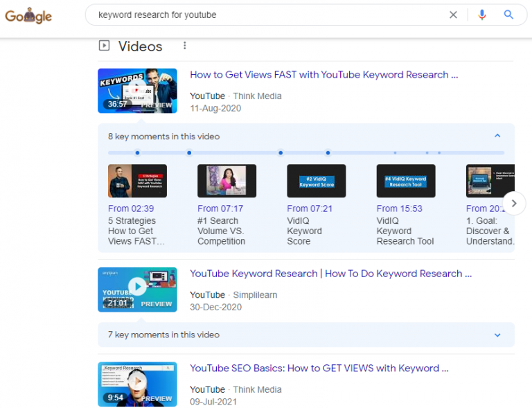Image resolution: width=532 pixels, height=408 pixels.
Task: Jump to key moment From 07:17
Action: pyautogui.click(x=220, y=209)
